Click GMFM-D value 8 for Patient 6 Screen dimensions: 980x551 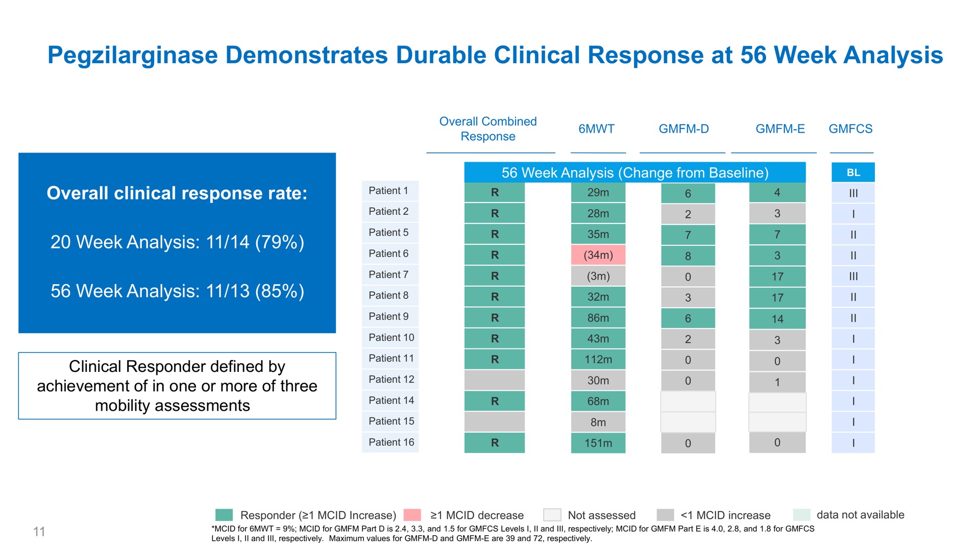[x=688, y=256]
